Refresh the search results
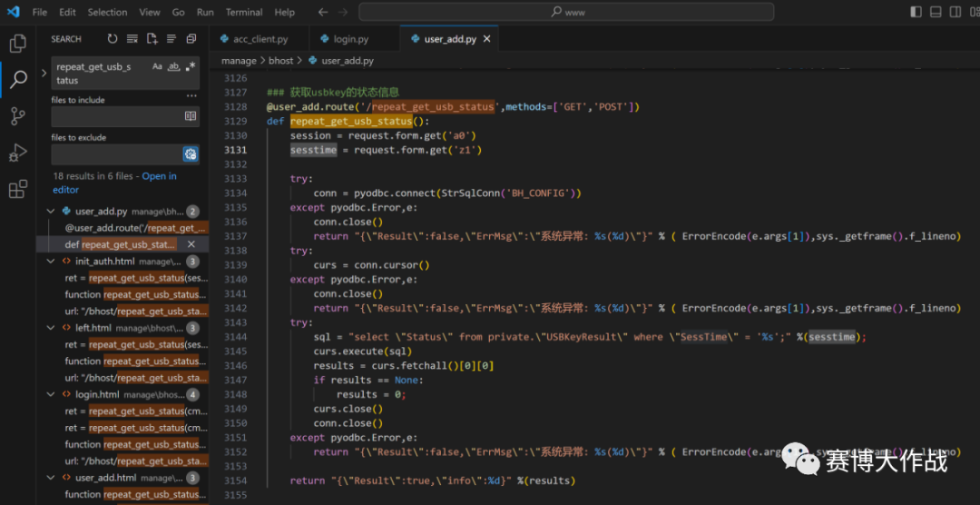Image resolution: width=980 pixels, height=505 pixels. (113, 39)
